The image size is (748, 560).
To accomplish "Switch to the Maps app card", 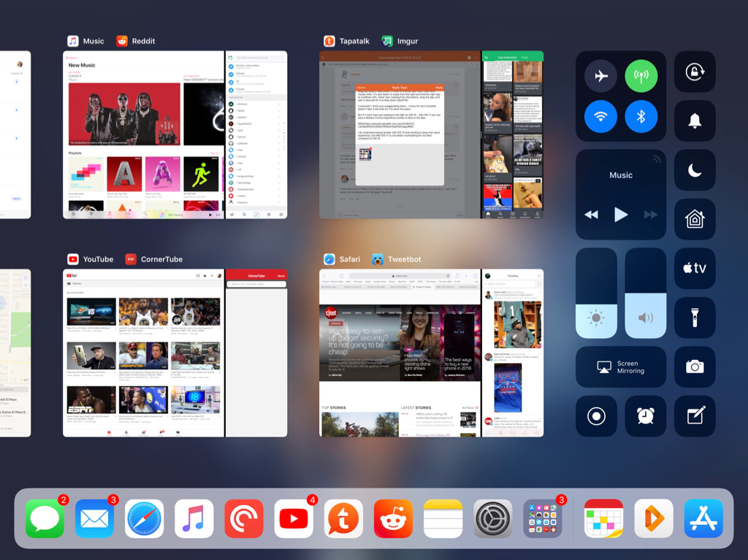I will (x=15, y=353).
